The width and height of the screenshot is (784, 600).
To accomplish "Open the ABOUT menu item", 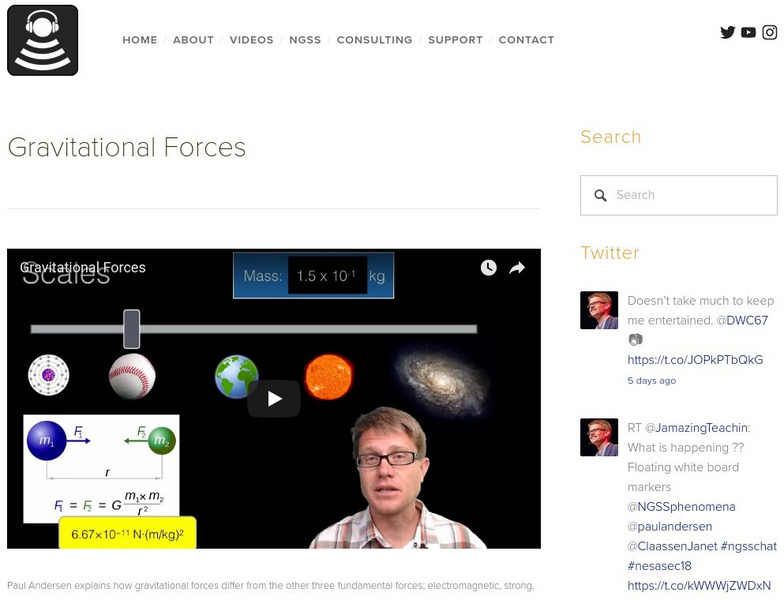I will coord(193,40).
